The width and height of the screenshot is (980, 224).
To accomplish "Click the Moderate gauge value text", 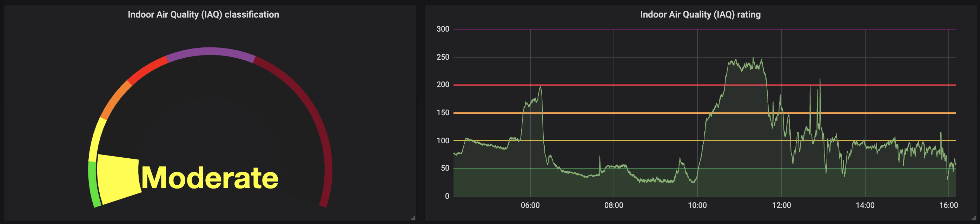I will (x=210, y=178).
